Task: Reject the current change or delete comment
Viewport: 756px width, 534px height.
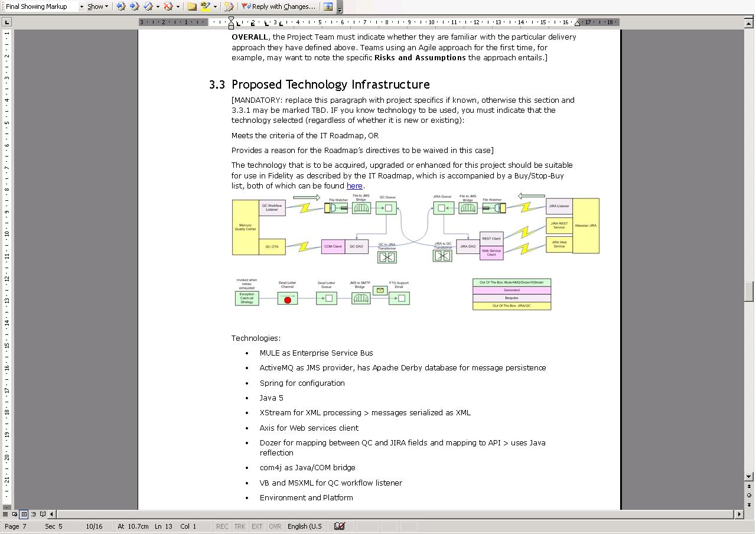Action: click(x=168, y=6)
